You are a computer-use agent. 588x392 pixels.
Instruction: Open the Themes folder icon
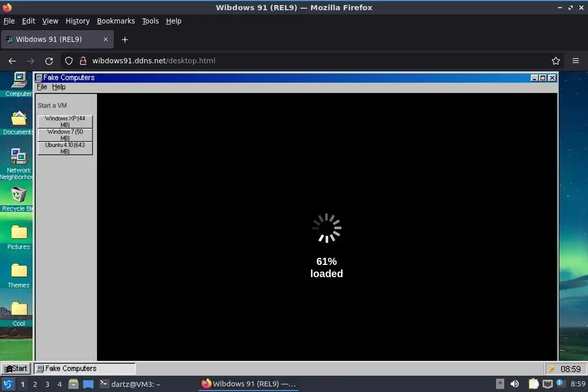[19, 276]
